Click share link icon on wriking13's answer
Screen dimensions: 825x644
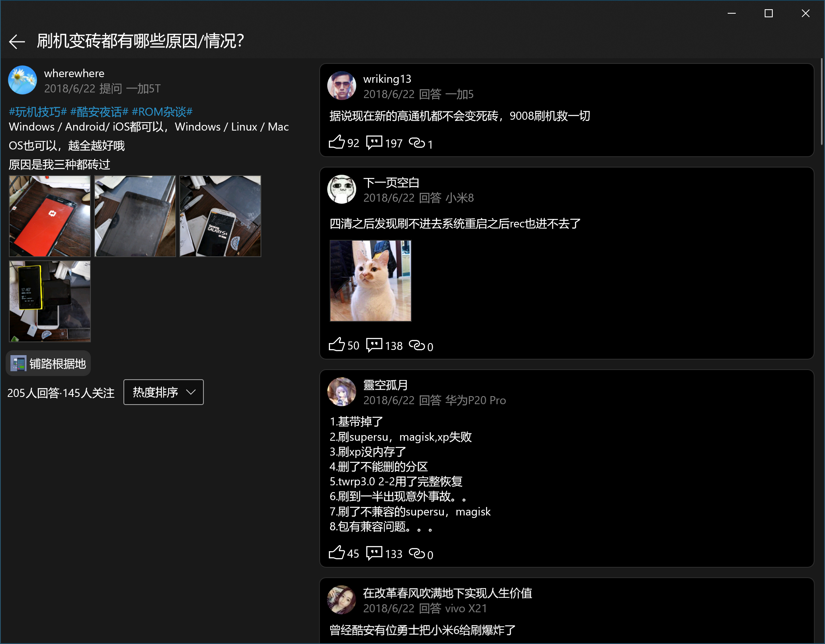[417, 143]
